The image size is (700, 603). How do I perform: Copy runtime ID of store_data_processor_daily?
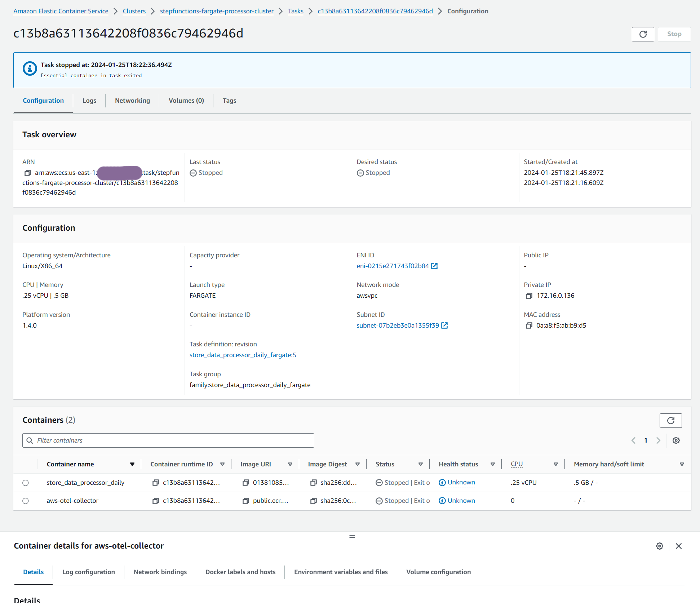point(156,483)
